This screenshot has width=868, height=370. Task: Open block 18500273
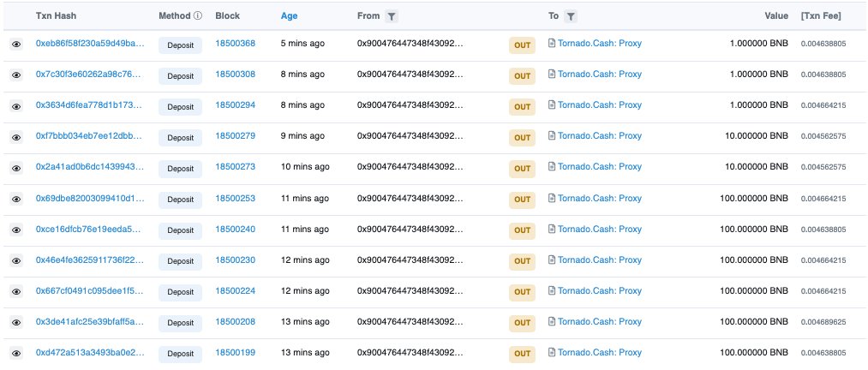coord(236,167)
